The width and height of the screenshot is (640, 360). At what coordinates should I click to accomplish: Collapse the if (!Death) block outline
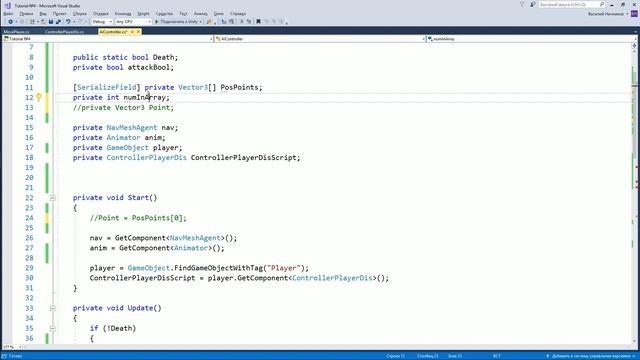point(53,328)
